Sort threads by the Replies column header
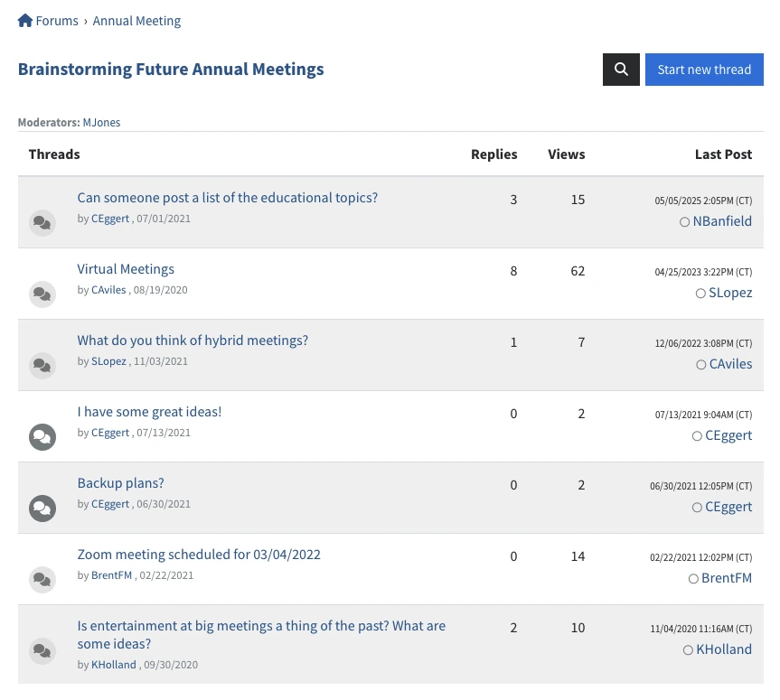This screenshot has height=700, width=780. 493,154
